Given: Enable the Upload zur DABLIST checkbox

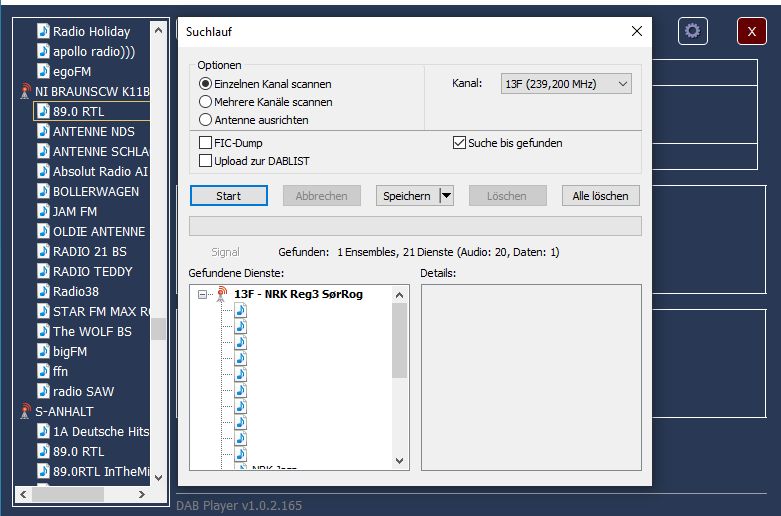Looking at the screenshot, I should (x=206, y=160).
